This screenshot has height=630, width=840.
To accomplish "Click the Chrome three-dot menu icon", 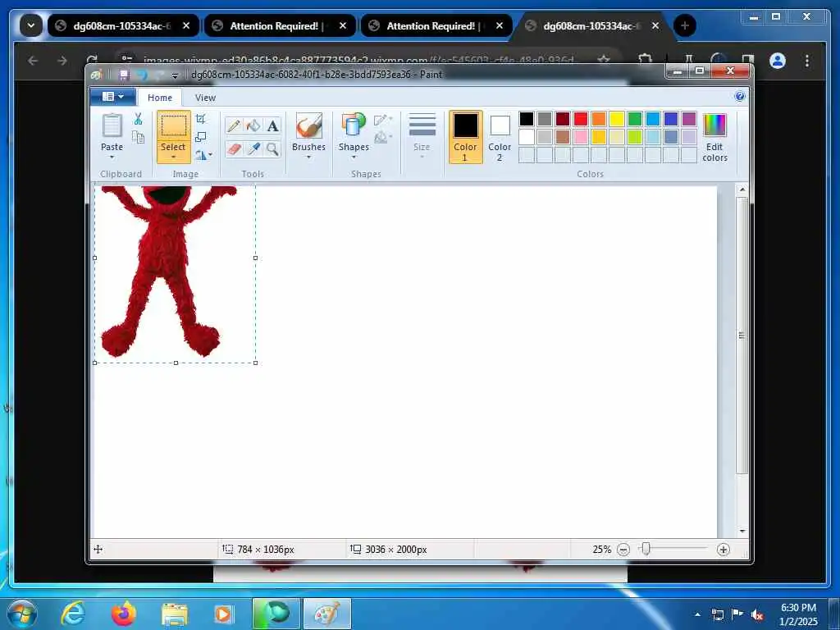I will (x=807, y=61).
